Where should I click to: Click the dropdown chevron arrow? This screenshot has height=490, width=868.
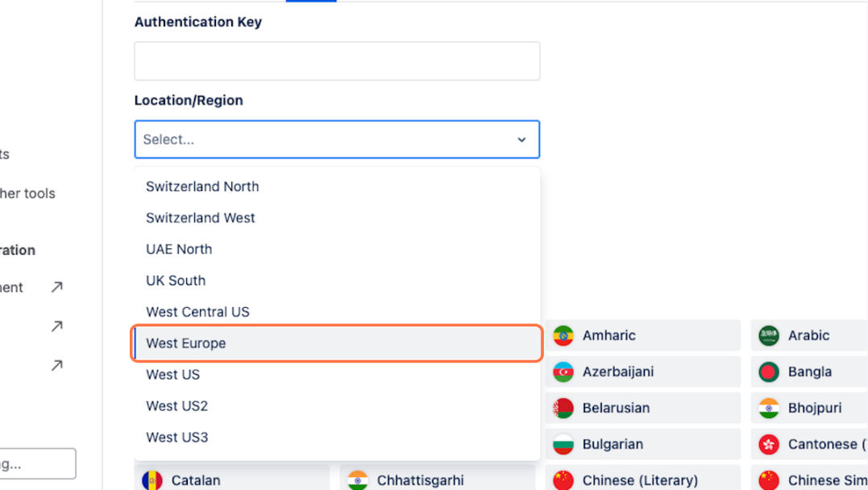[x=521, y=140]
